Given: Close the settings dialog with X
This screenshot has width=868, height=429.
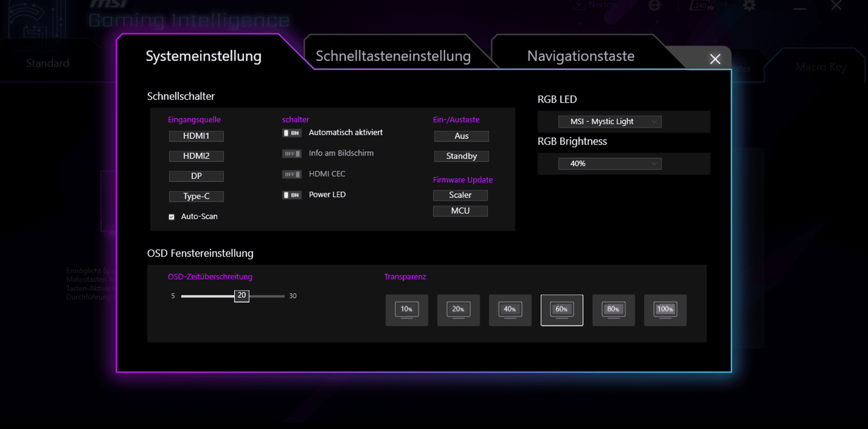Looking at the screenshot, I should [715, 59].
